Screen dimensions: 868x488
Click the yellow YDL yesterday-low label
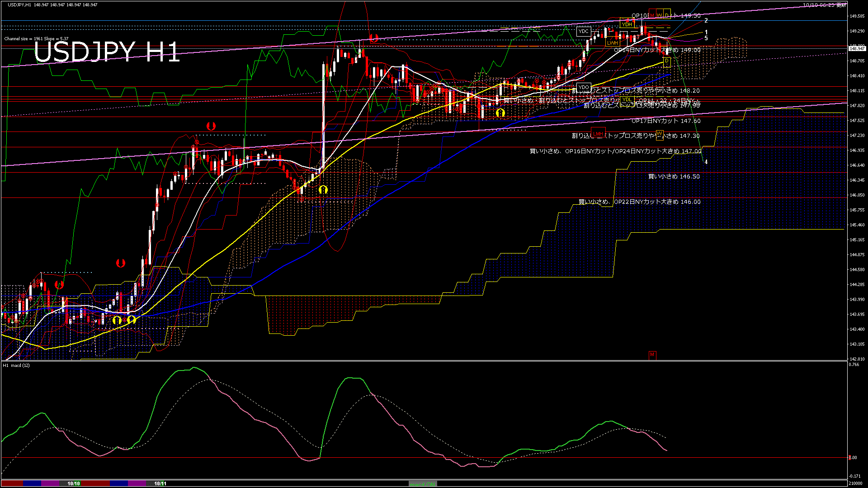[x=627, y=99]
